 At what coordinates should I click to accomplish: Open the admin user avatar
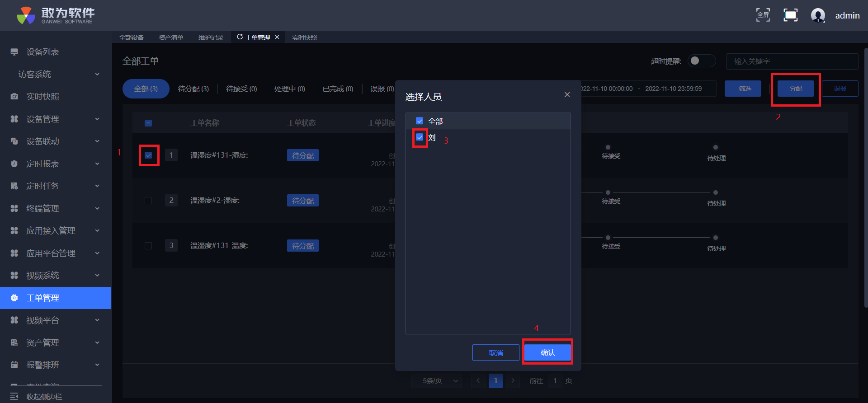[818, 15]
